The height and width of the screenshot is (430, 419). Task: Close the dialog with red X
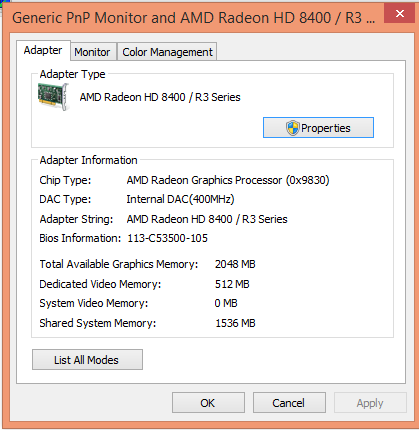pos(399,14)
